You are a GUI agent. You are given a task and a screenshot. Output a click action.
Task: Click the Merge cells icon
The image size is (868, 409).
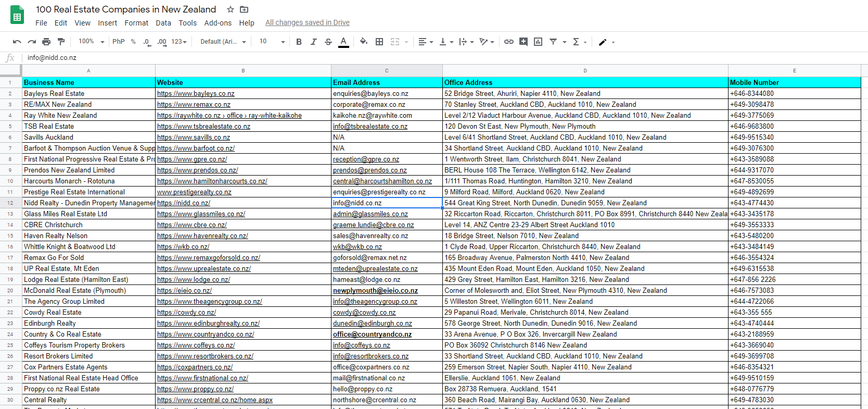395,42
